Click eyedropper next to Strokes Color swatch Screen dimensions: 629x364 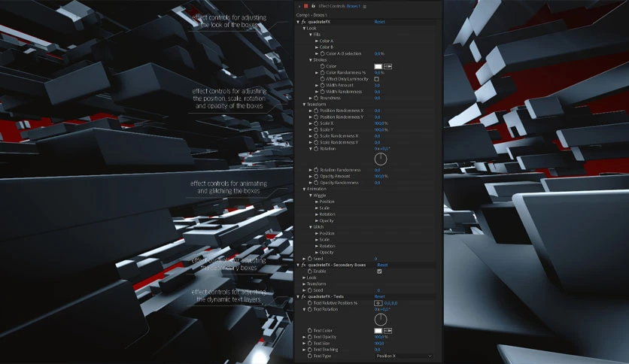[x=388, y=66]
